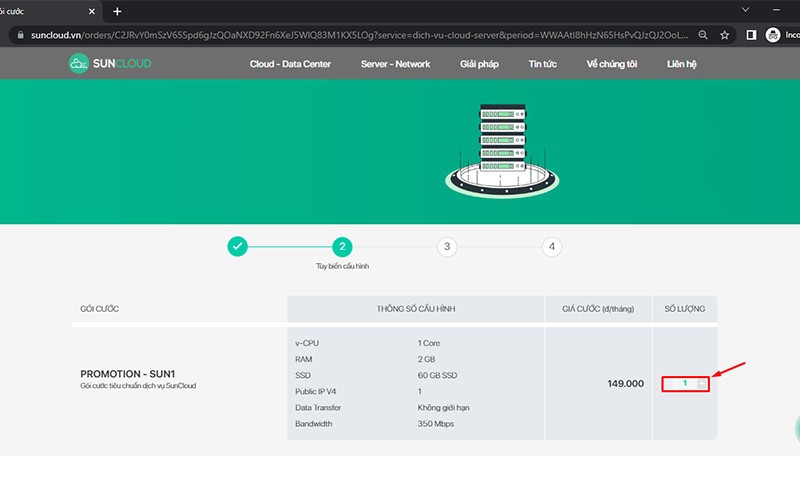Click the PROMOTION - SUN1 package name
This screenshot has width=800, height=500.
point(128,374)
